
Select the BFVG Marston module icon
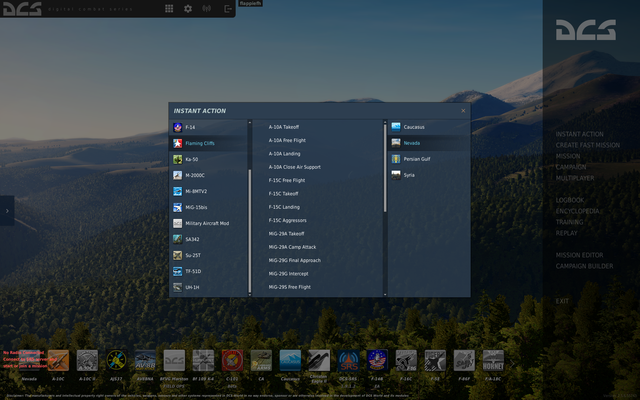(x=174, y=360)
